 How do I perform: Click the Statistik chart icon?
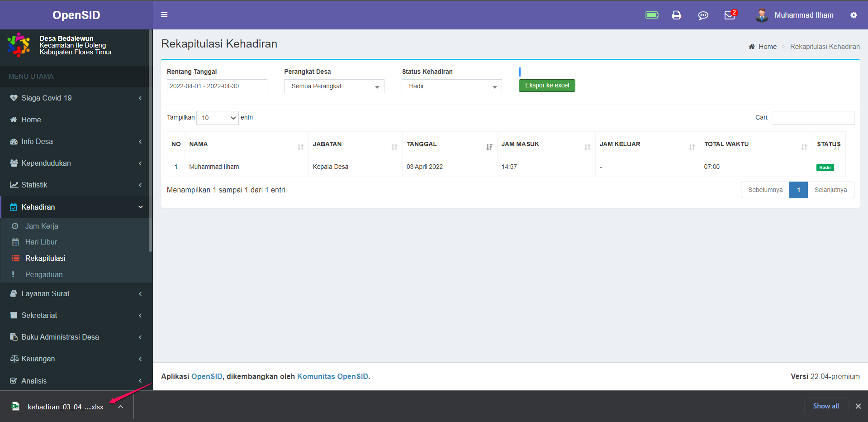tap(14, 185)
